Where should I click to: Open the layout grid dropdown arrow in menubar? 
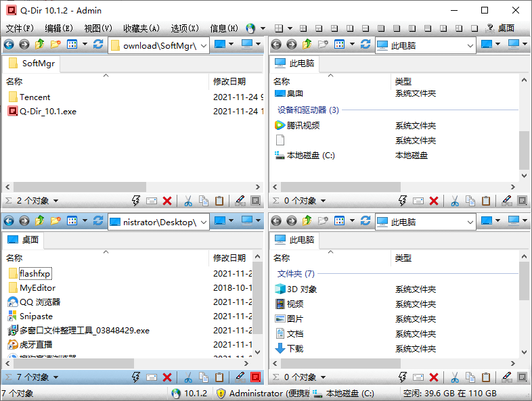pos(290,28)
